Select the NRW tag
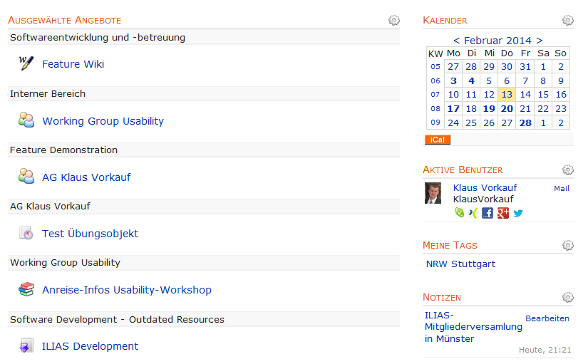Screen dimensions: 588x364 point(436,264)
